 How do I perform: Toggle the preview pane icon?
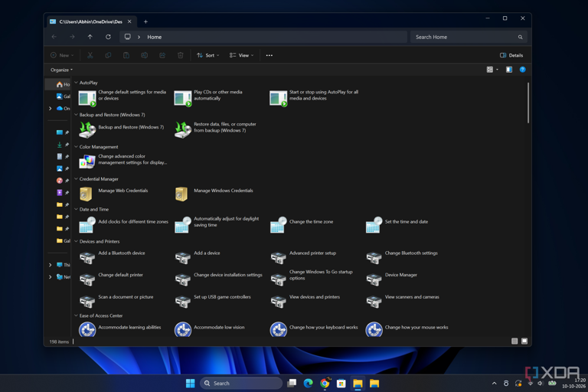(509, 70)
